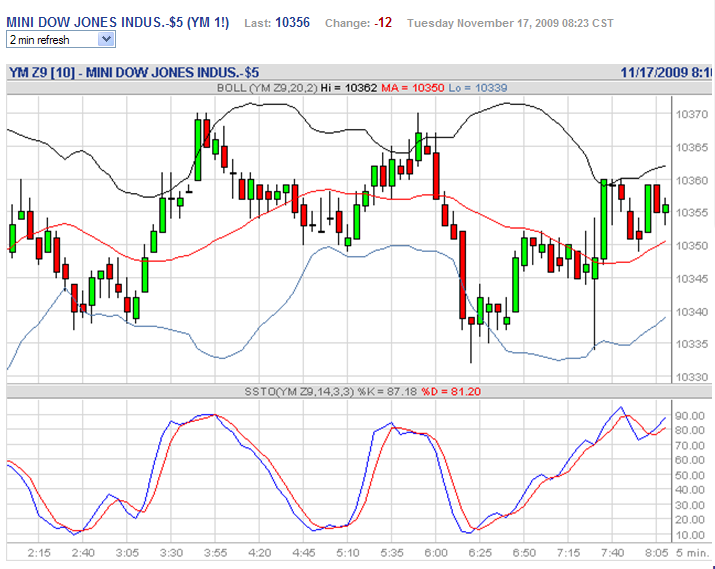Click the 2:40 time axis label
This screenshot has height=569, width=715.
click(83, 553)
